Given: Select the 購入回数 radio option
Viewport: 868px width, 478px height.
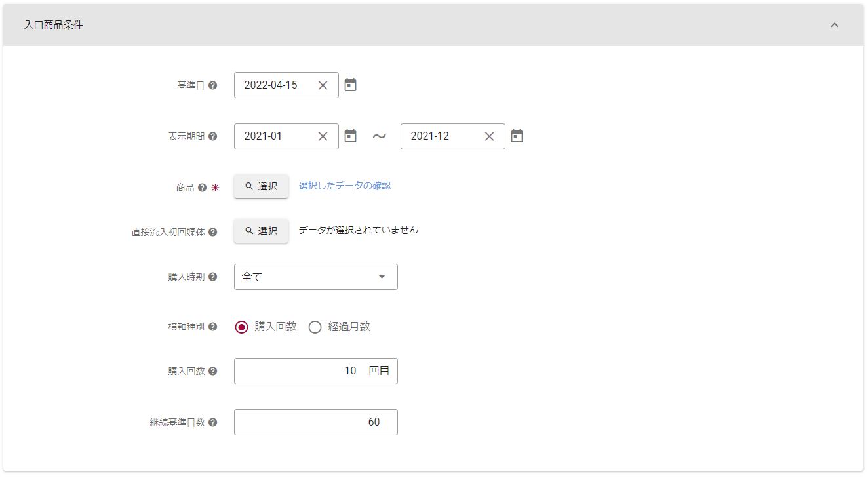Looking at the screenshot, I should [x=241, y=327].
